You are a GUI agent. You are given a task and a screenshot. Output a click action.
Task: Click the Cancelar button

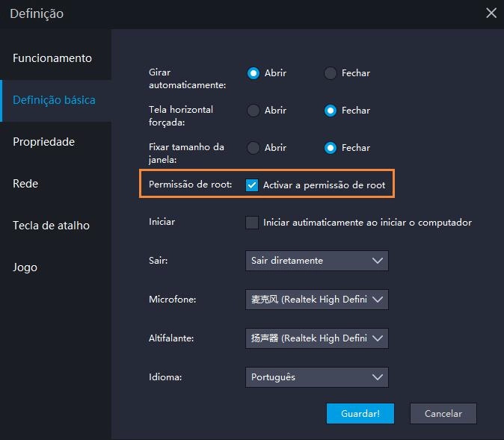(443, 413)
